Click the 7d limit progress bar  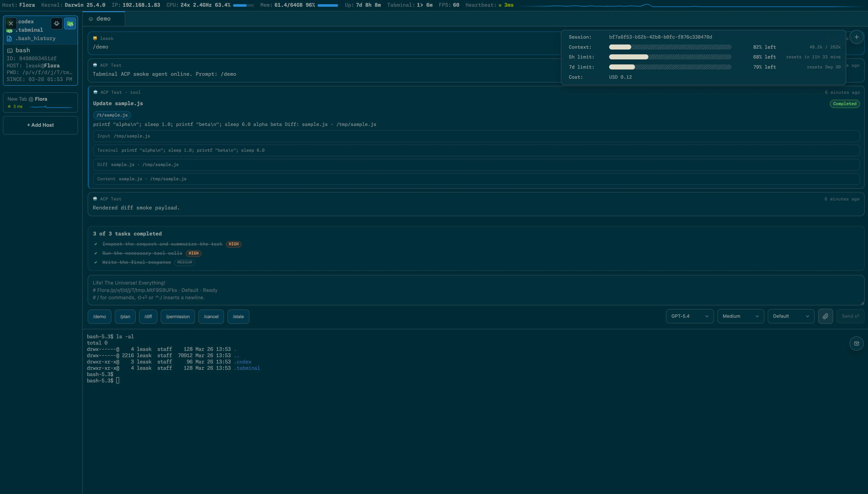click(670, 67)
